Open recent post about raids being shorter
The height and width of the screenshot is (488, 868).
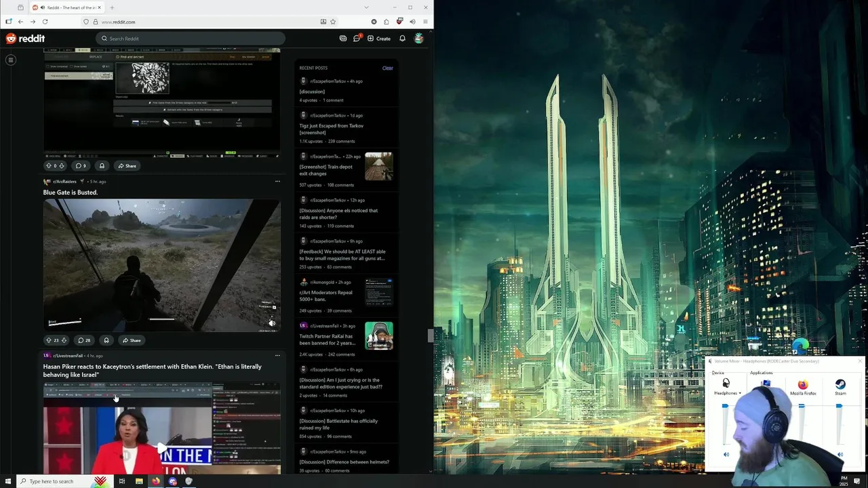point(338,213)
